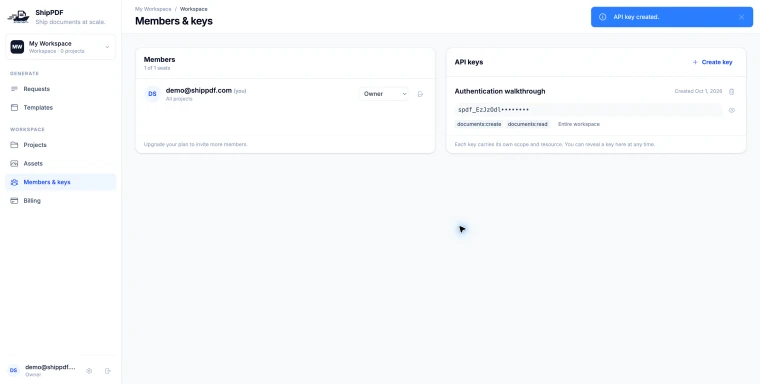The height and width of the screenshot is (384, 760).
Task: Click Authentication walkthrough key name
Action: point(500,91)
